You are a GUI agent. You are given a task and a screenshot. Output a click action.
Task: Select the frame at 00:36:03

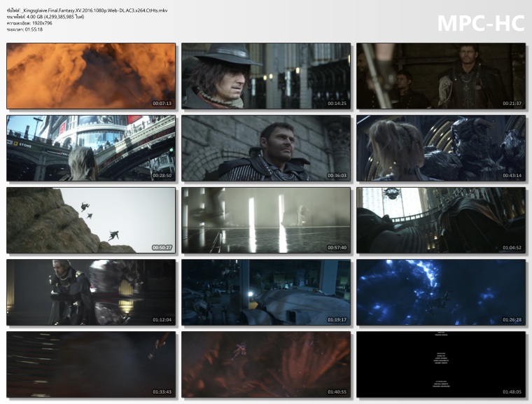[x=266, y=148]
